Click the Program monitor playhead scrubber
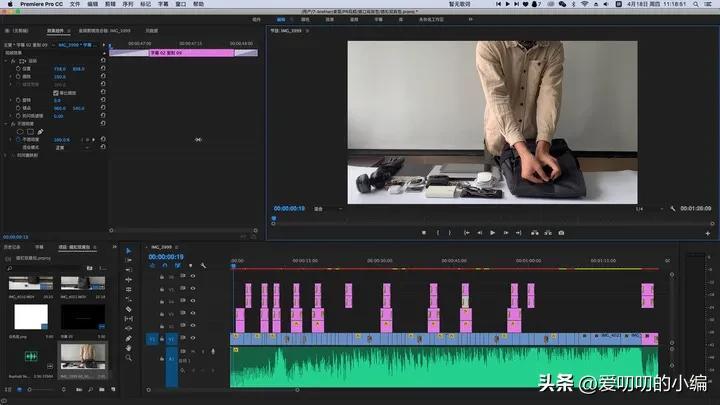This screenshot has height=405, width=720. 274,219
